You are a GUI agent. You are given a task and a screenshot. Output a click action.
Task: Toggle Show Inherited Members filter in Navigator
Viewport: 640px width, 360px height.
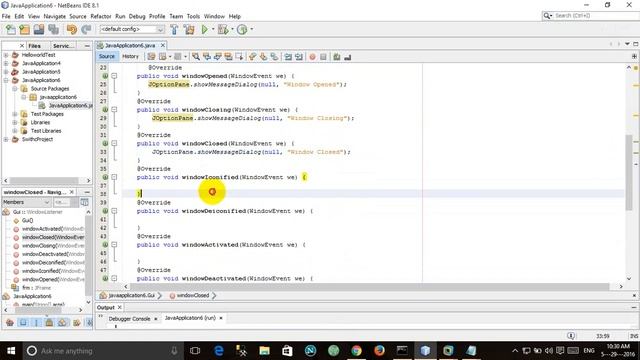point(10,322)
